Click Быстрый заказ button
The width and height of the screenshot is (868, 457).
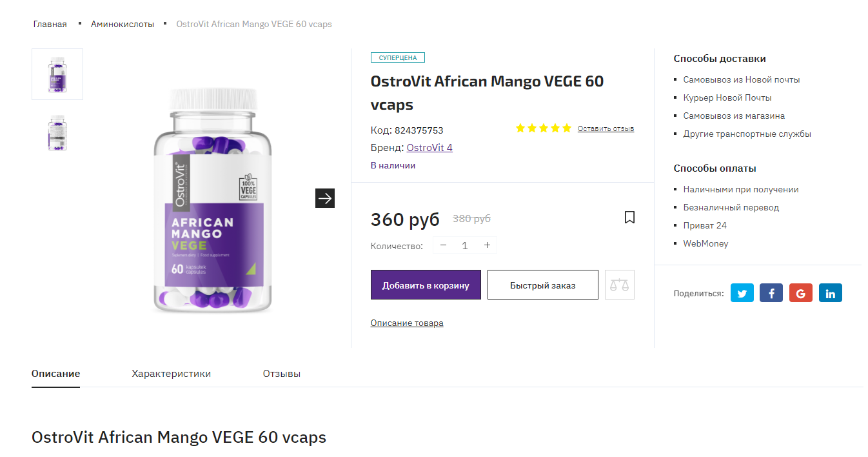coord(543,285)
